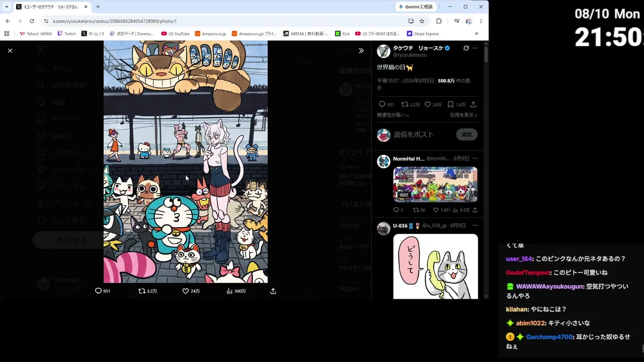The height and width of the screenshot is (362, 644).
Task: Open the Chrome profile avatar
Action: click(469, 21)
